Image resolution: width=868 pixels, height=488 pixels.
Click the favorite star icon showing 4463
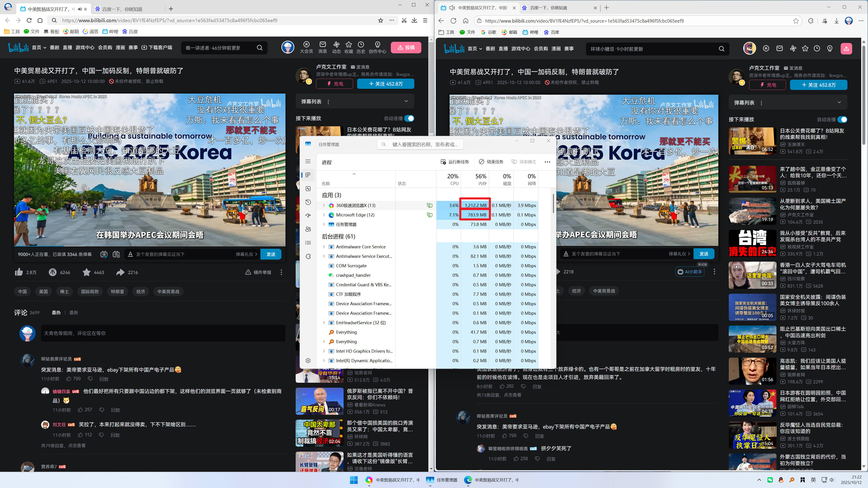(87, 272)
